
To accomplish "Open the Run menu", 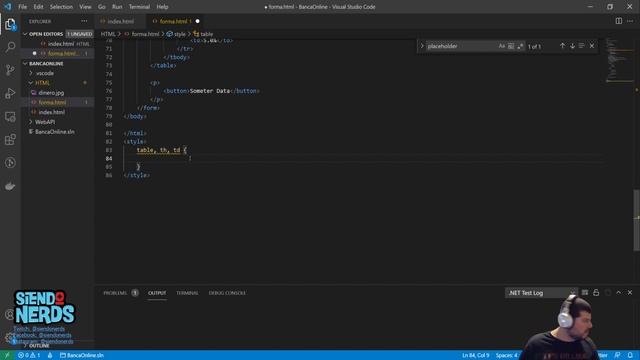I will [117, 7].
